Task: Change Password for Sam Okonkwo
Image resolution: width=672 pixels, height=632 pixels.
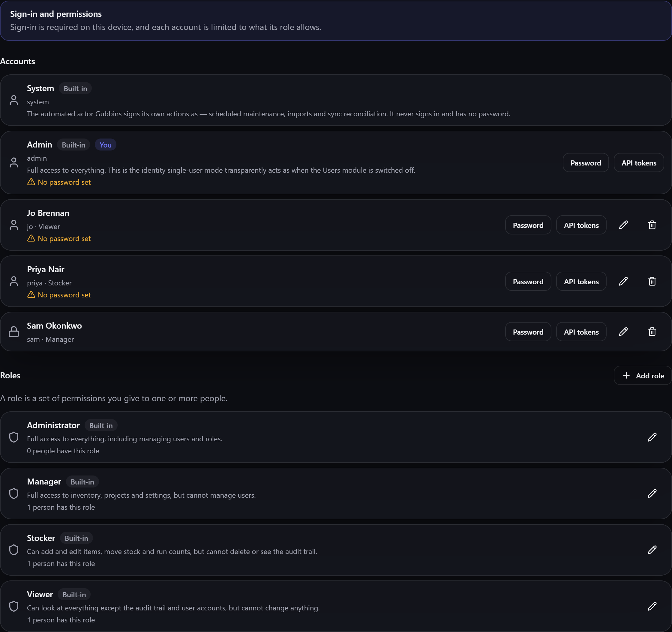Action: coord(528,332)
